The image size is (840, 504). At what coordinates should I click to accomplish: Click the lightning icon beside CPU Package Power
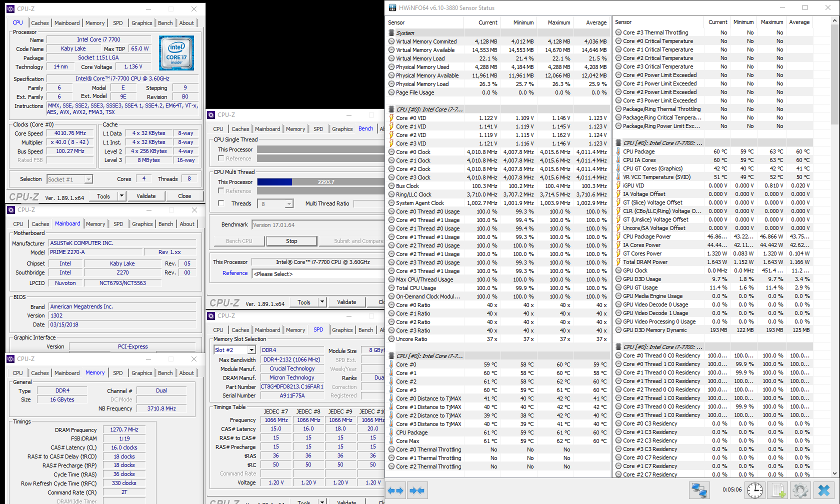[x=618, y=236]
